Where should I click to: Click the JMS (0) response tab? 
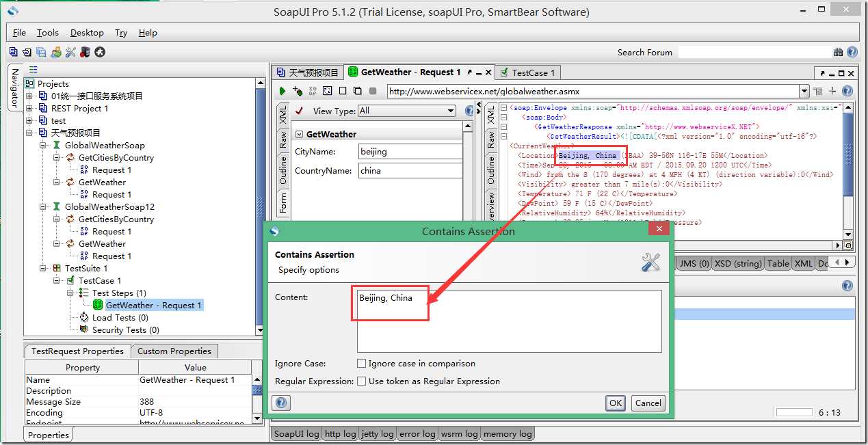pos(694,264)
